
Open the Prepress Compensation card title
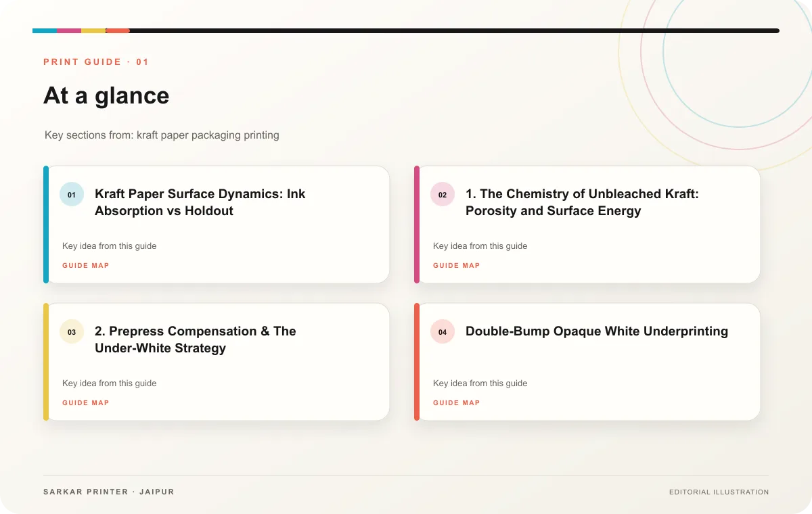click(x=196, y=340)
